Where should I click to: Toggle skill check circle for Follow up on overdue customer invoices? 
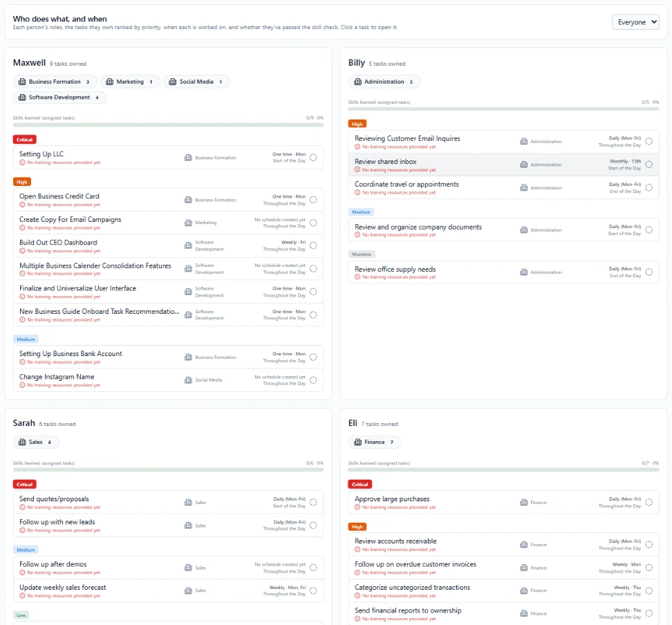coord(649,568)
